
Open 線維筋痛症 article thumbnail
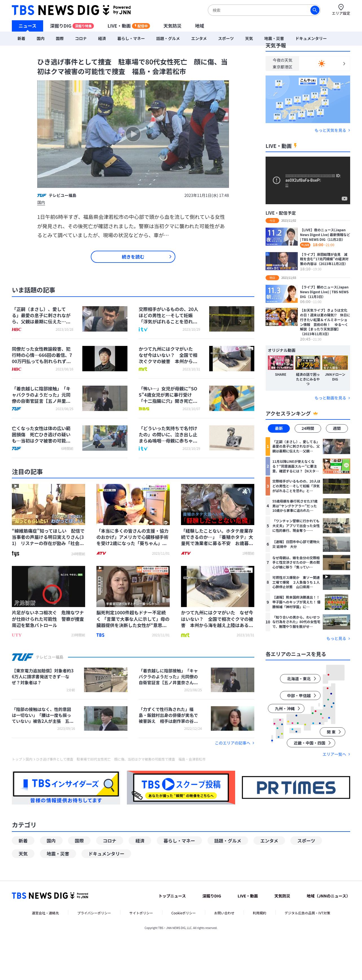(x=48, y=504)
